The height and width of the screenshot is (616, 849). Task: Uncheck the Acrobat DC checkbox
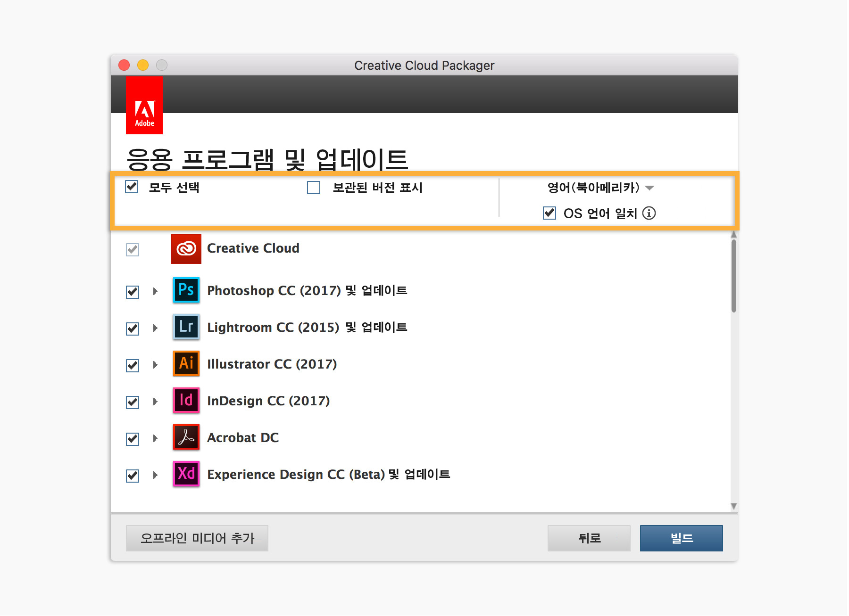[133, 439]
